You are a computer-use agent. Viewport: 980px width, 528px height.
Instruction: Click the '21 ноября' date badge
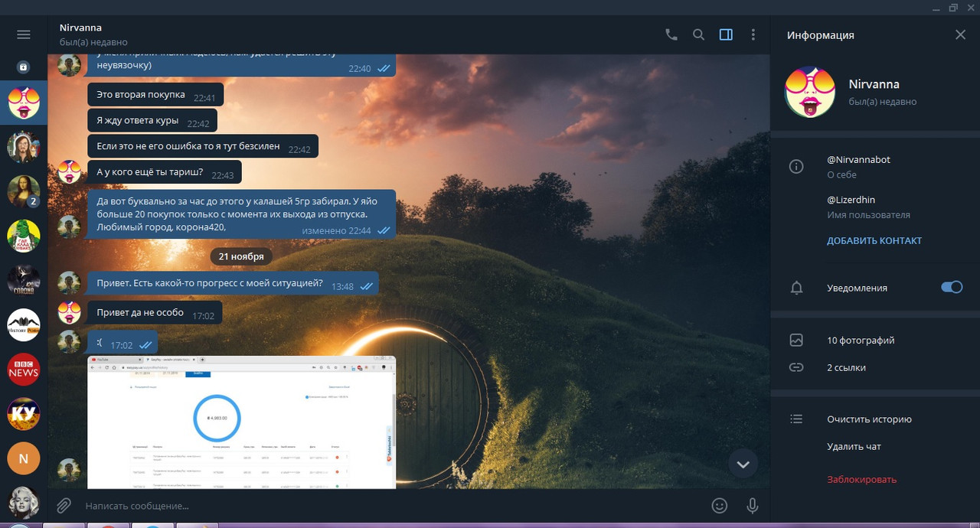pyautogui.click(x=241, y=256)
